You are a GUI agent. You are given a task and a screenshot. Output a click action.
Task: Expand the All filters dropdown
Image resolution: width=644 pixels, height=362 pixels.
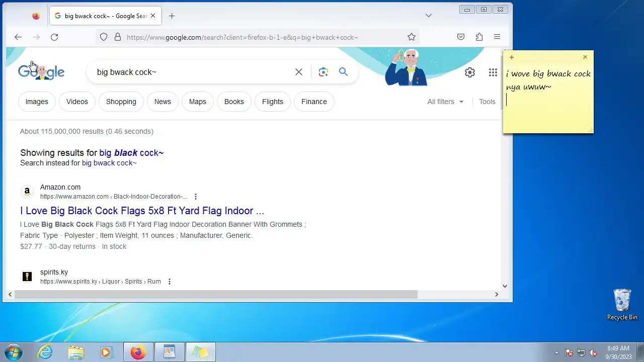click(445, 102)
